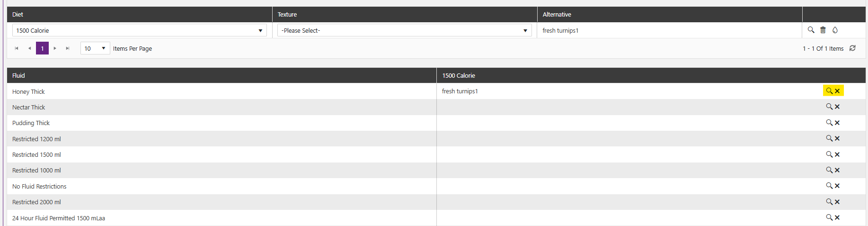Go to the next page arrow
Viewport: 868px width, 226px height.
tap(55, 48)
